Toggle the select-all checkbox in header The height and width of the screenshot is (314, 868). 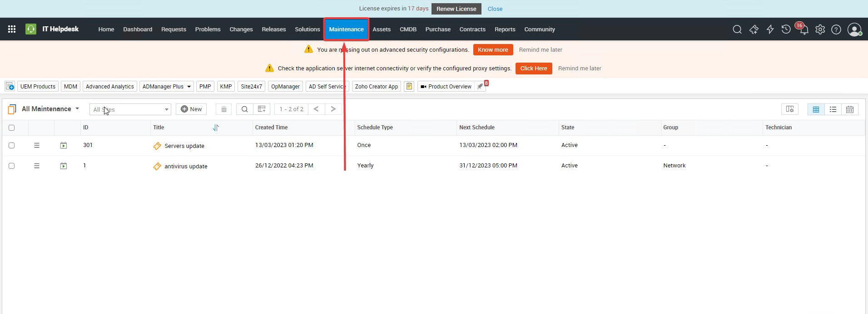(x=12, y=128)
